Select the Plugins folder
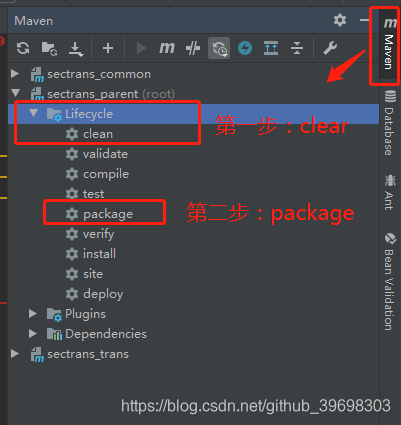The height and width of the screenshot is (425, 401). coord(85,314)
